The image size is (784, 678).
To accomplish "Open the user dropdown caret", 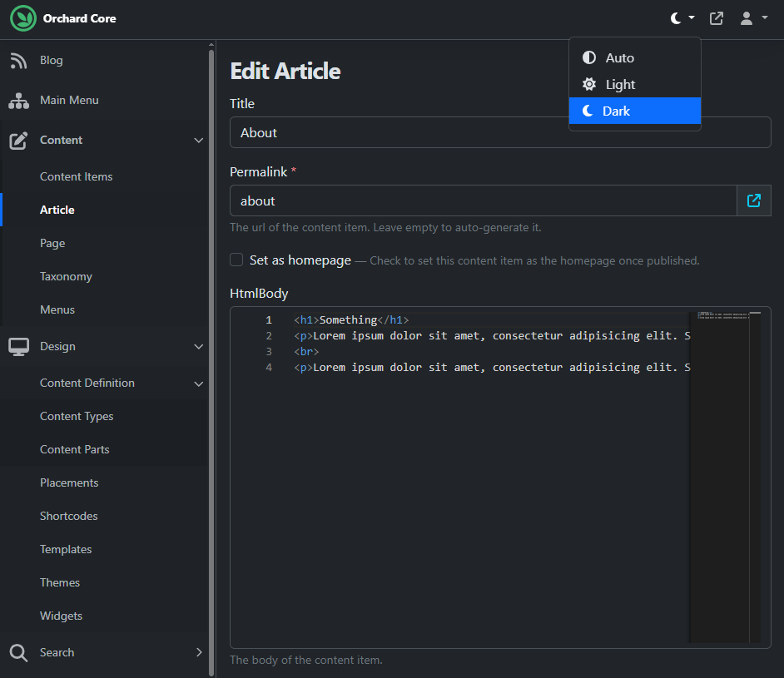I will point(765,17).
